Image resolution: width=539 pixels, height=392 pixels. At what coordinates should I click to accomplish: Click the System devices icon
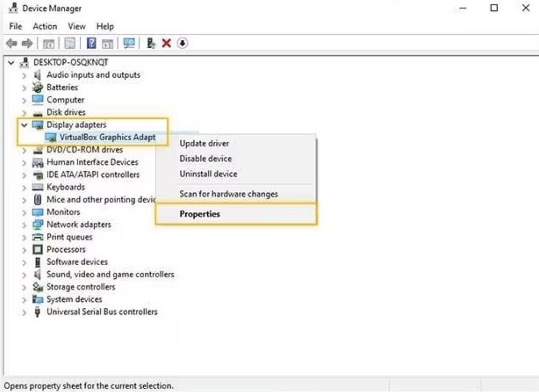point(38,299)
